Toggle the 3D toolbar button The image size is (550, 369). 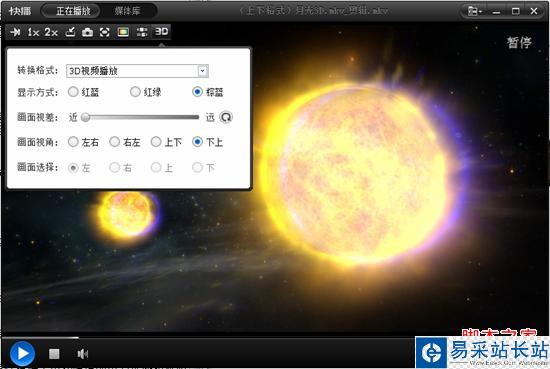coord(162,32)
